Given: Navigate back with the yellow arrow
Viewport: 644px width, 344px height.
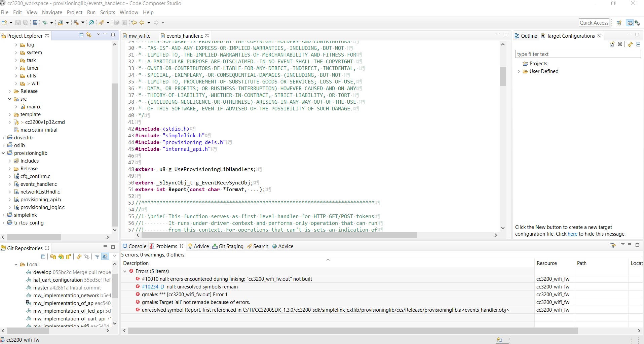Looking at the screenshot, I should pyautogui.click(x=142, y=23).
